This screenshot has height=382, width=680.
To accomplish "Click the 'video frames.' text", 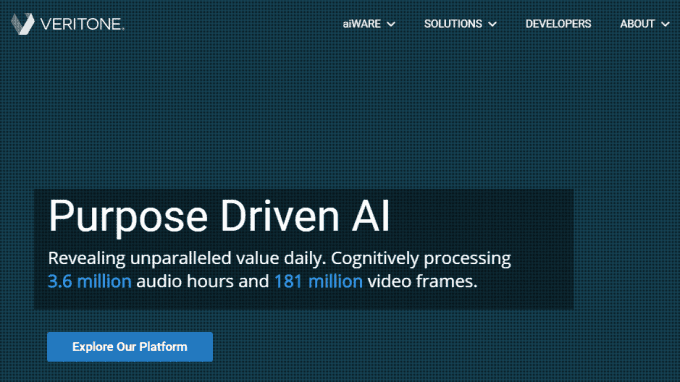I will pos(422,281).
